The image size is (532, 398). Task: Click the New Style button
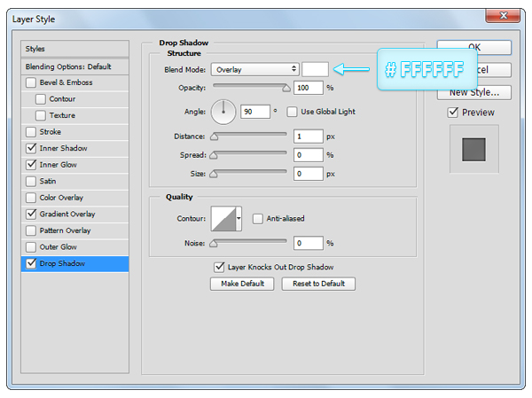(473, 92)
